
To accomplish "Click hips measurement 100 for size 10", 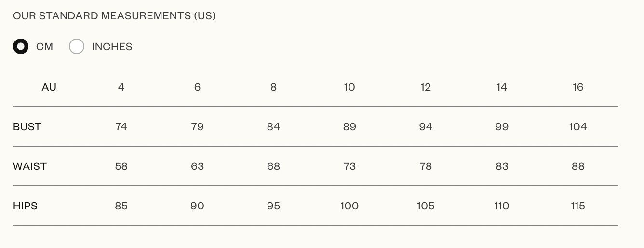I will tap(349, 206).
